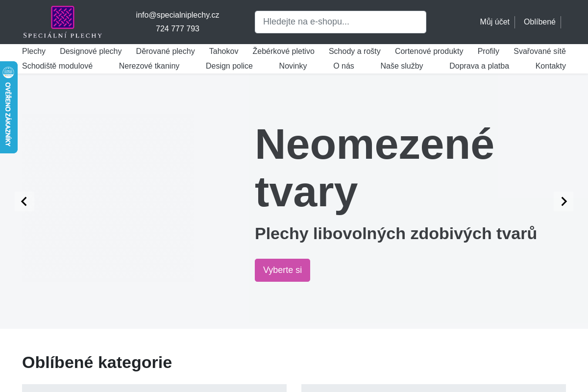
Task: Click the info@specialniplechy.cz email link
Action: pyautogui.click(x=177, y=15)
